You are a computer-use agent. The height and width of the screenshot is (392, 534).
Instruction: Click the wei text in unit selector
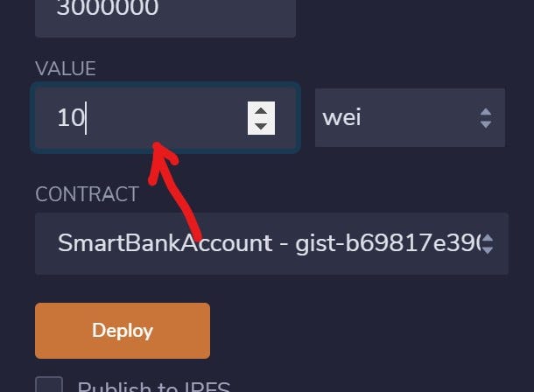pos(341,118)
